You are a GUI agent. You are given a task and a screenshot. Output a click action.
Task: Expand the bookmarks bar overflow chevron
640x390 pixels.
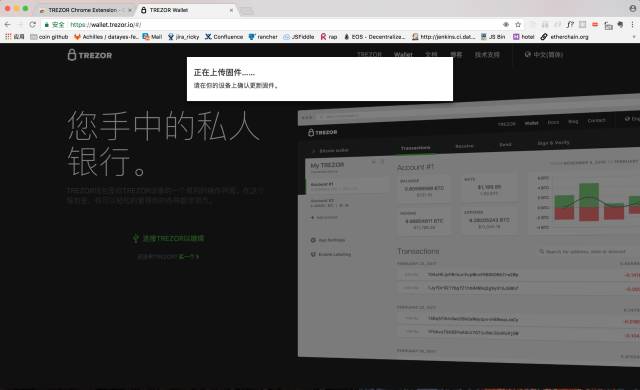pos(634,37)
